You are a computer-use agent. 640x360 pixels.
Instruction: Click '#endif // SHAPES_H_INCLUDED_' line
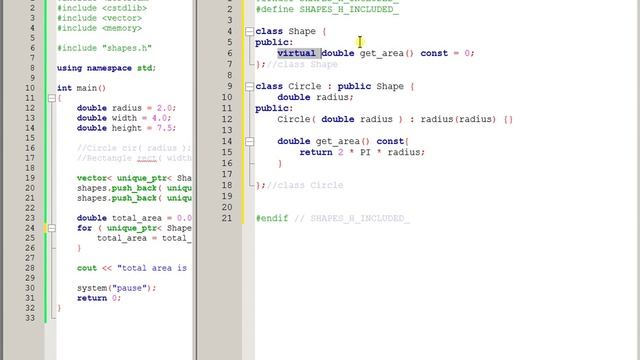333,218
